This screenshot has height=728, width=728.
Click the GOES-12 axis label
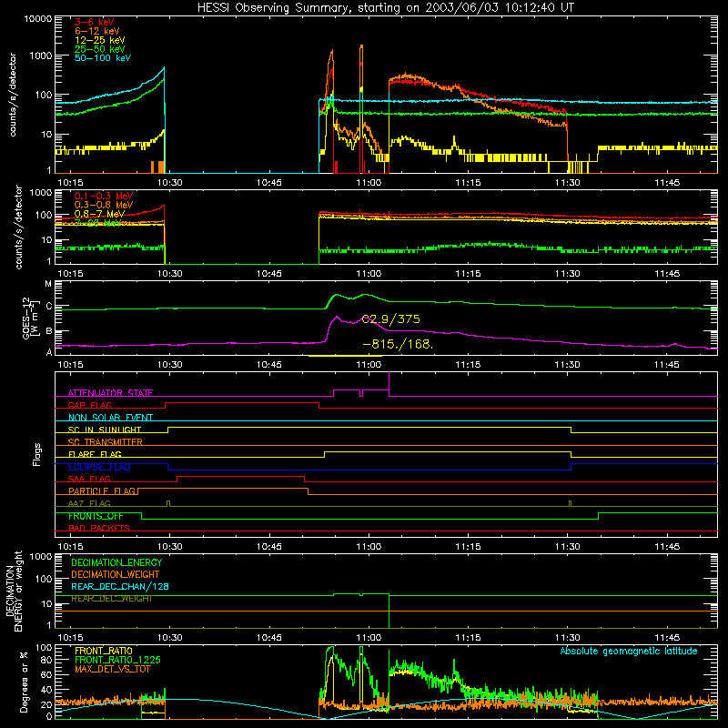click(31, 318)
